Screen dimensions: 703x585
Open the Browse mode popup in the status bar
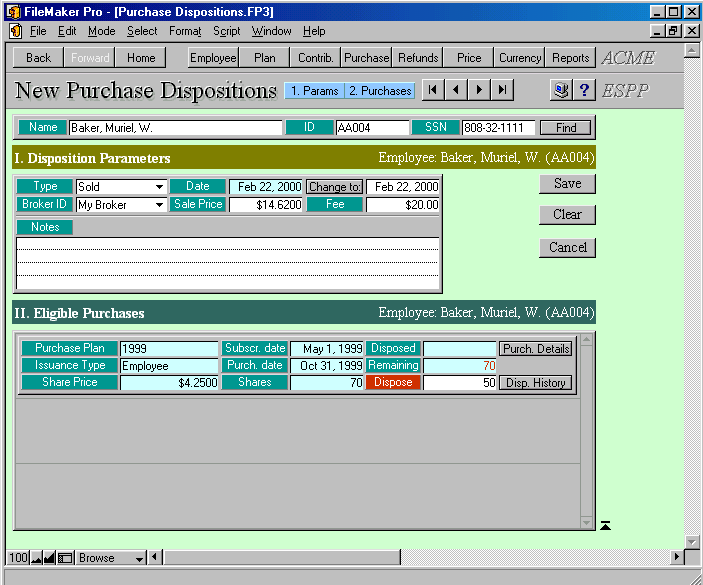[x=111, y=558]
